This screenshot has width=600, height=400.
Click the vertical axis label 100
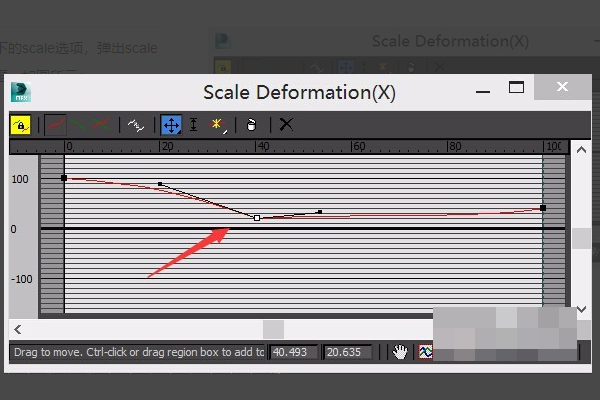pos(20,179)
